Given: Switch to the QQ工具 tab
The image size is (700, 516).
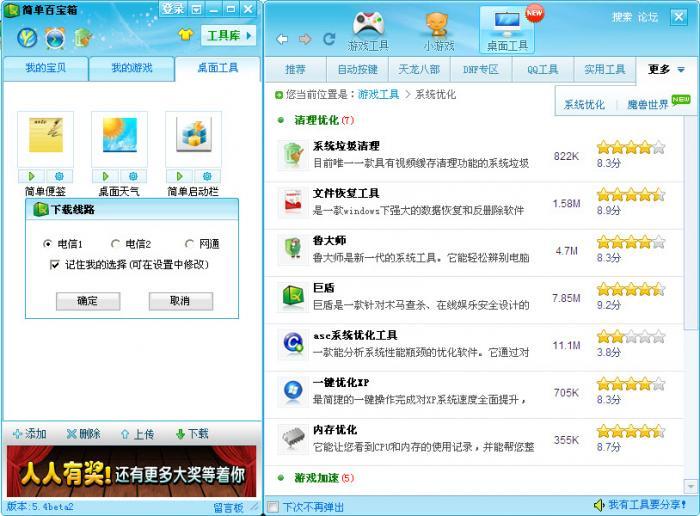Looking at the screenshot, I should pyautogui.click(x=543, y=70).
